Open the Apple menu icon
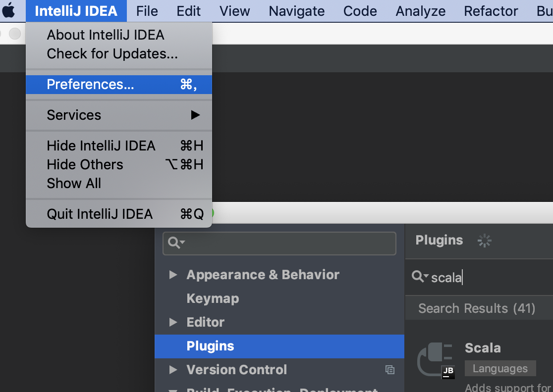Image resolution: width=553 pixels, height=392 pixels. click(x=9, y=11)
